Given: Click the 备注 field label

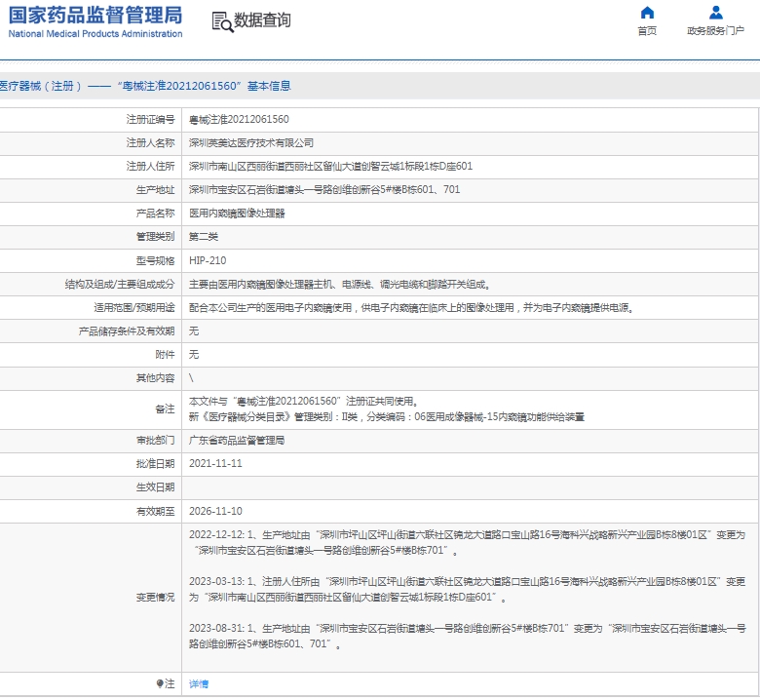Looking at the screenshot, I should click(165, 408).
